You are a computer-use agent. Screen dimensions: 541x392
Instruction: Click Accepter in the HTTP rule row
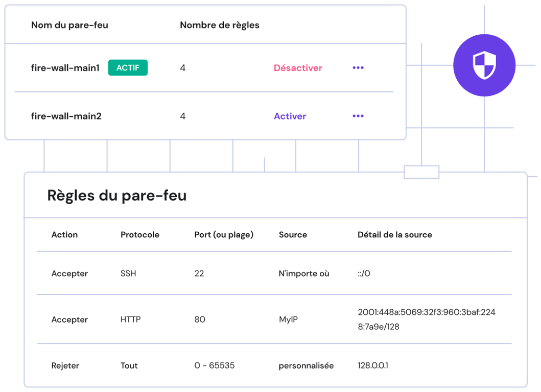(x=69, y=320)
